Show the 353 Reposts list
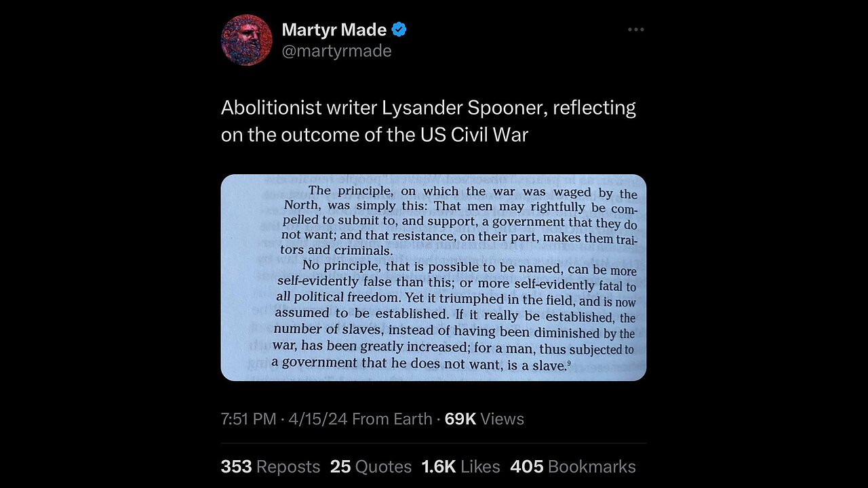868x488 pixels. point(270,466)
